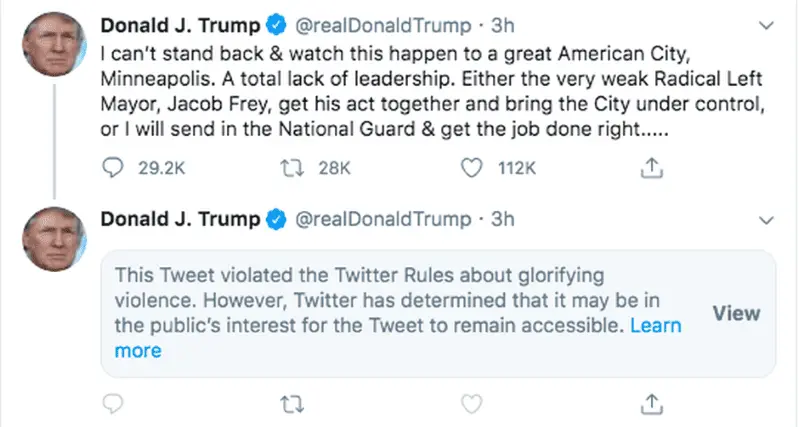Like the second hidden tweet
The height and width of the screenshot is (427, 799).
click(471, 403)
